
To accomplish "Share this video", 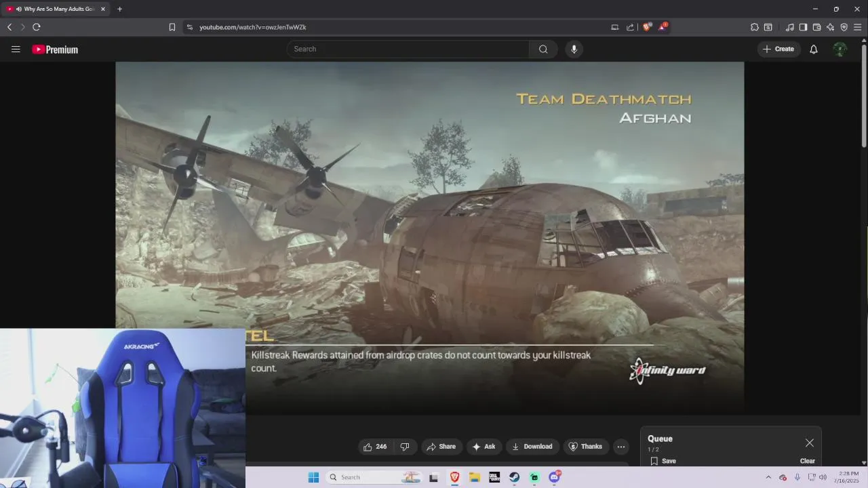I will (441, 447).
